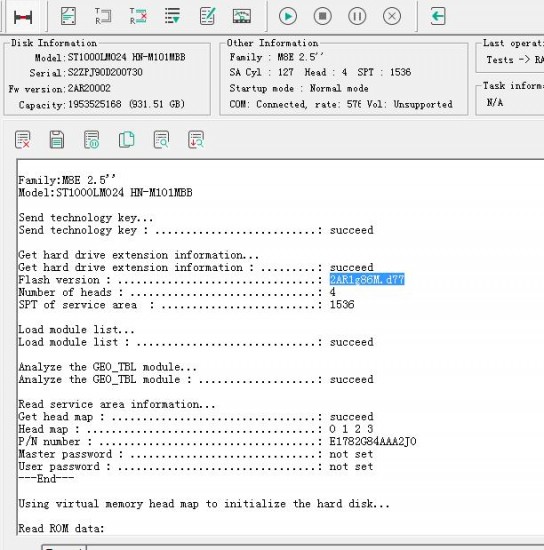Image resolution: width=544 pixels, height=550 pixels.
Task: Click Task information N/A value
Action: tap(495, 102)
